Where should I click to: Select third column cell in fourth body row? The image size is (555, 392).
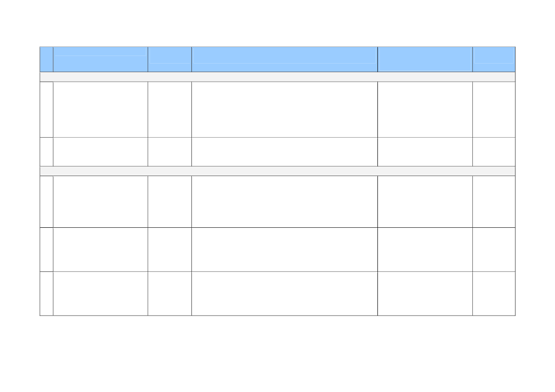pos(169,250)
